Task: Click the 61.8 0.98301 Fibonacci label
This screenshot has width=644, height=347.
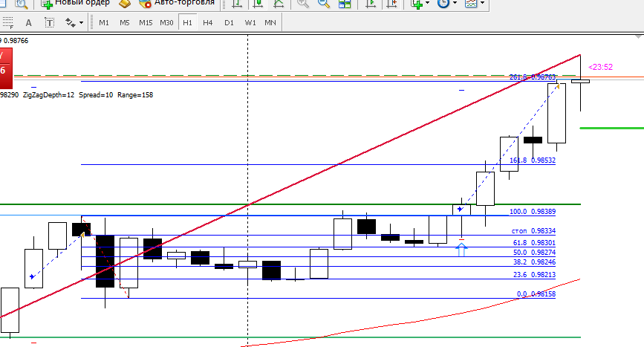Action: 534,243
